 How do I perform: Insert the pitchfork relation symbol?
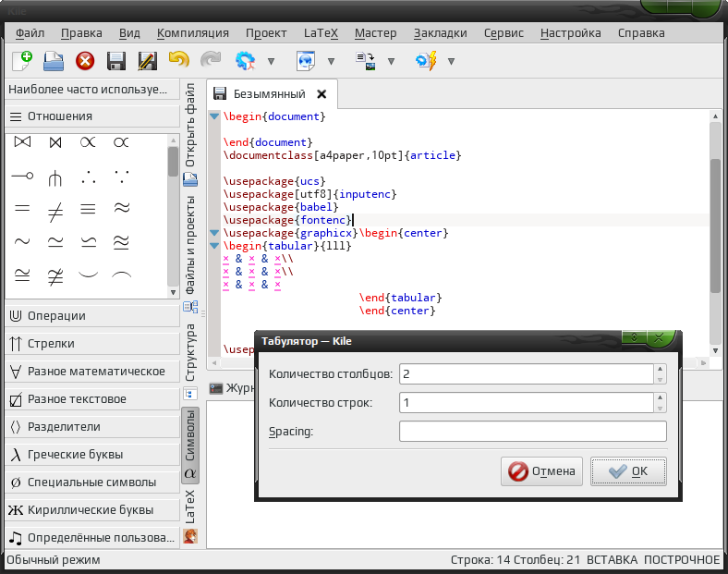click(55, 177)
